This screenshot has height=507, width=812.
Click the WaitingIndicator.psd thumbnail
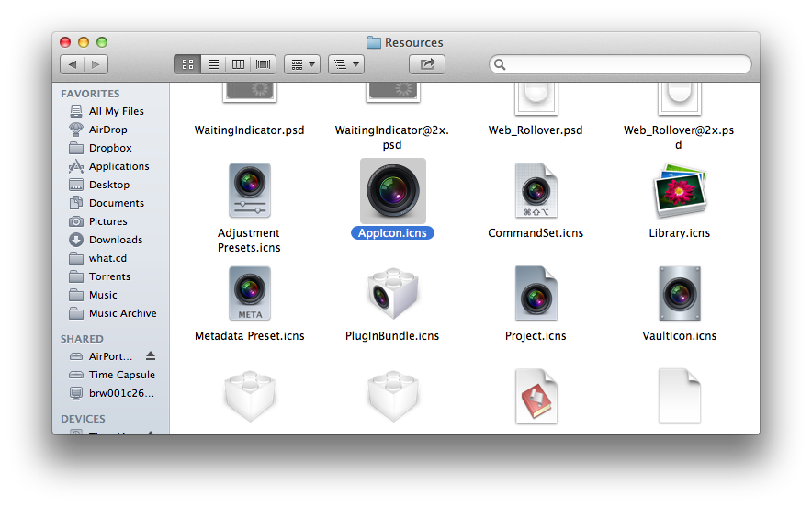point(250,93)
